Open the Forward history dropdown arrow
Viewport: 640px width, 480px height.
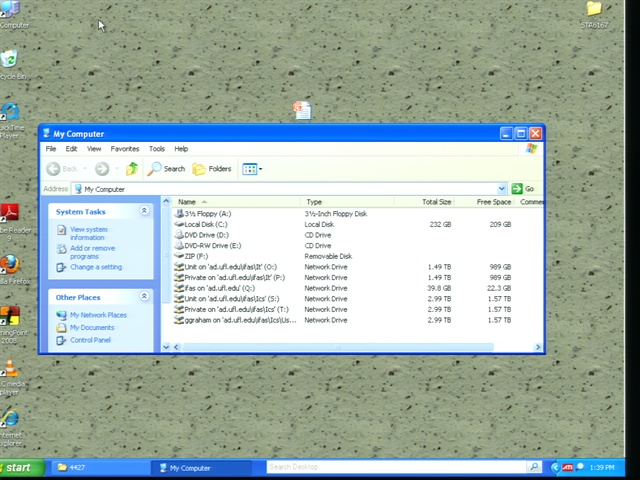point(117,169)
